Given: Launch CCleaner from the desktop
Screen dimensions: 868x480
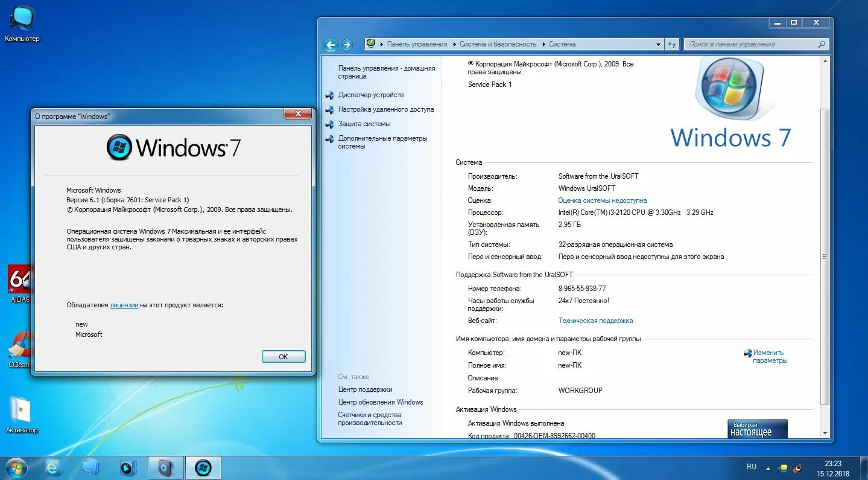Looking at the screenshot, I should (x=19, y=350).
